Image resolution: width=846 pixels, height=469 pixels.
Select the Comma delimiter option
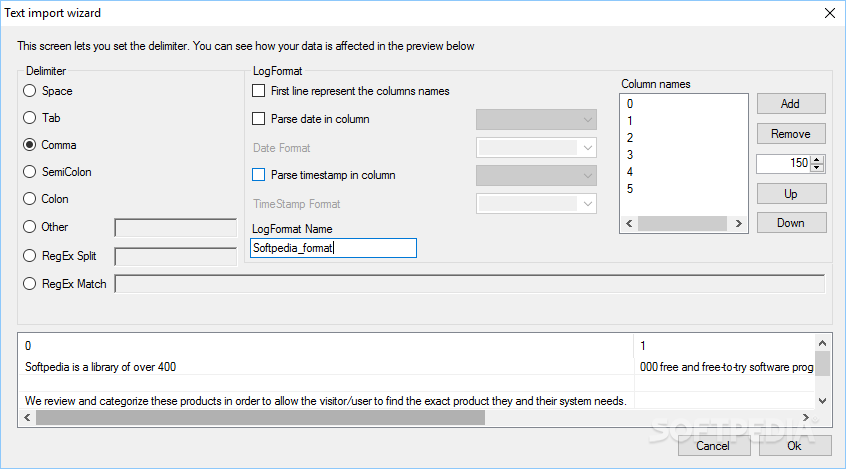30,145
